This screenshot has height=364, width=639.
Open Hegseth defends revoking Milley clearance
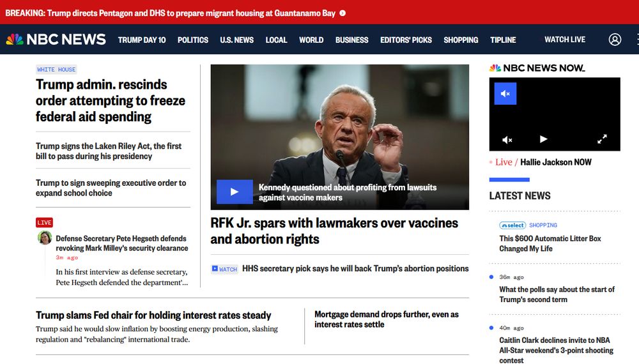[x=122, y=243]
